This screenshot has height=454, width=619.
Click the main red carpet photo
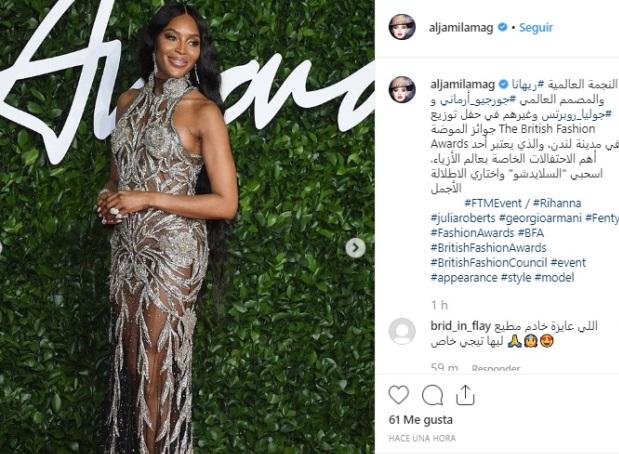(x=187, y=227)
